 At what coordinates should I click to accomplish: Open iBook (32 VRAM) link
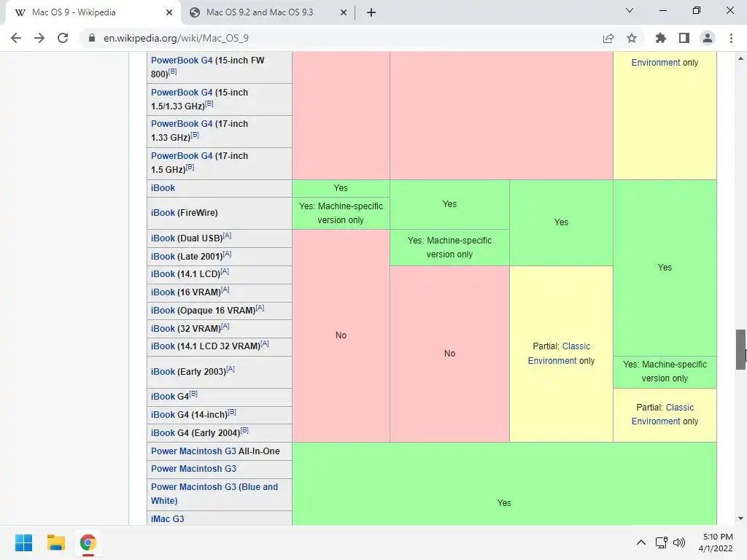click(x=163, y=329)
